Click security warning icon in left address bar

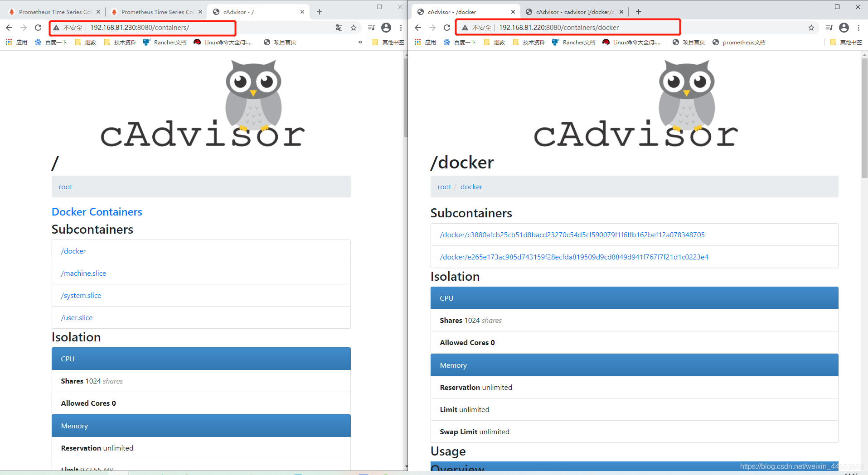pos(56,28)
